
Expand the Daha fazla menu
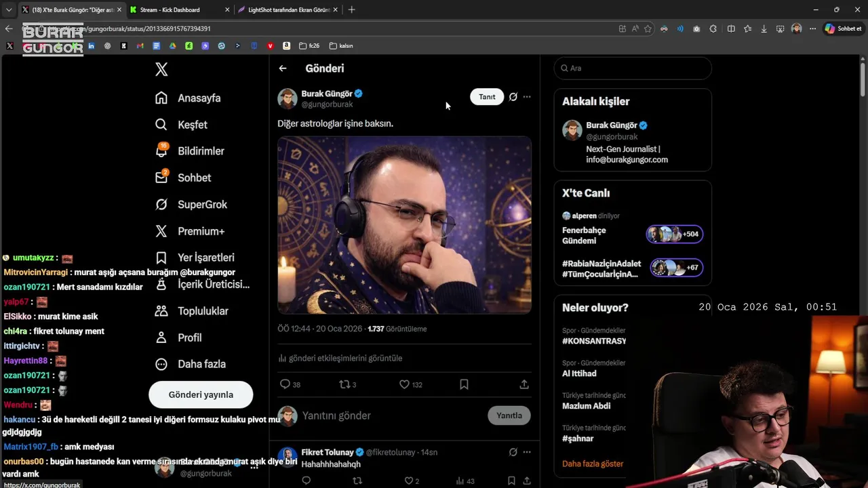[191, 364]
